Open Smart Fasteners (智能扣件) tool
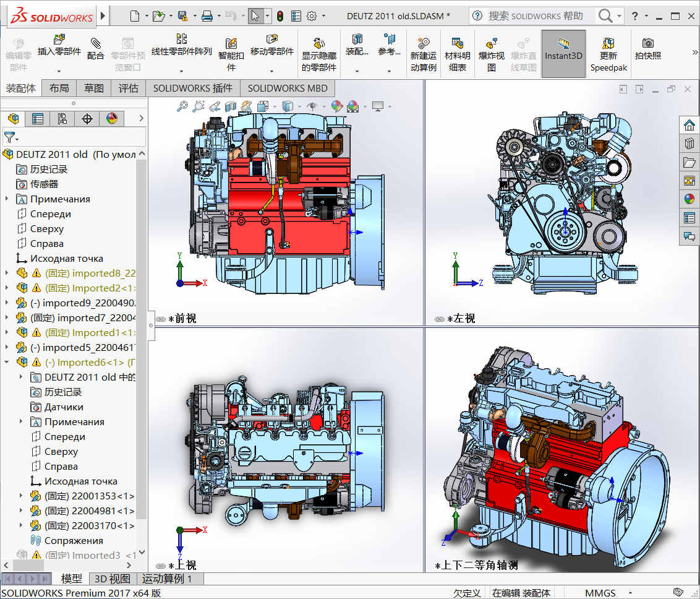The width and height of the screenshot is (700, 599). [231, 43]
